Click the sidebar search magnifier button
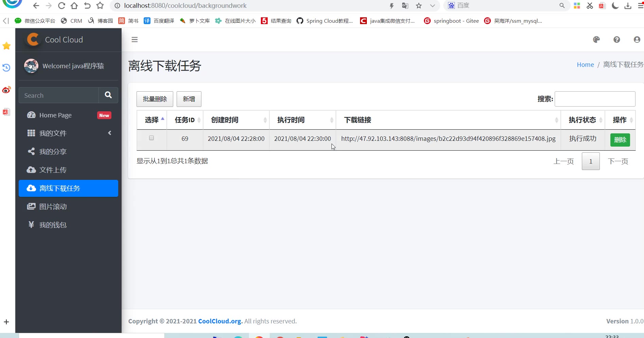 (108, 95)
